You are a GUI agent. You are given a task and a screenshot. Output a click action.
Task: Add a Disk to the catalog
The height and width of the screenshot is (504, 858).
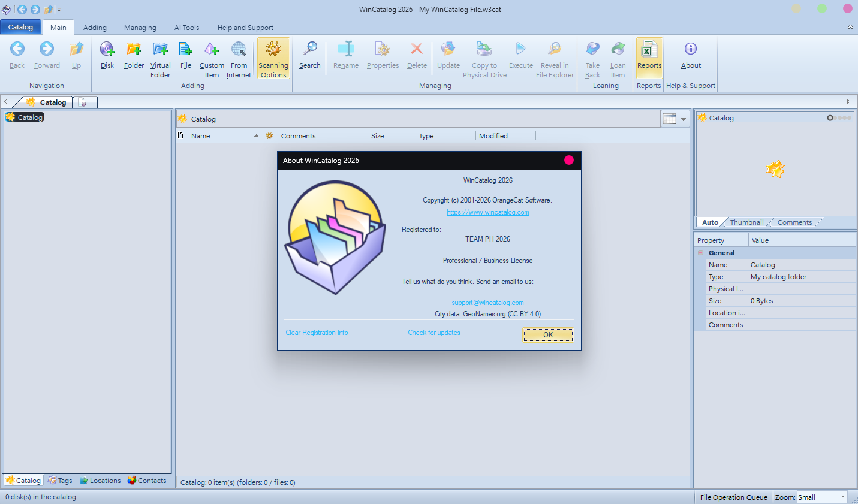(107, 55)
